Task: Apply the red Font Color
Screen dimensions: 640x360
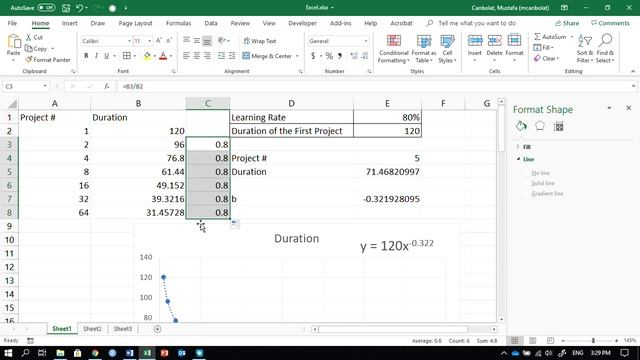Action: [x=163, y=56]
